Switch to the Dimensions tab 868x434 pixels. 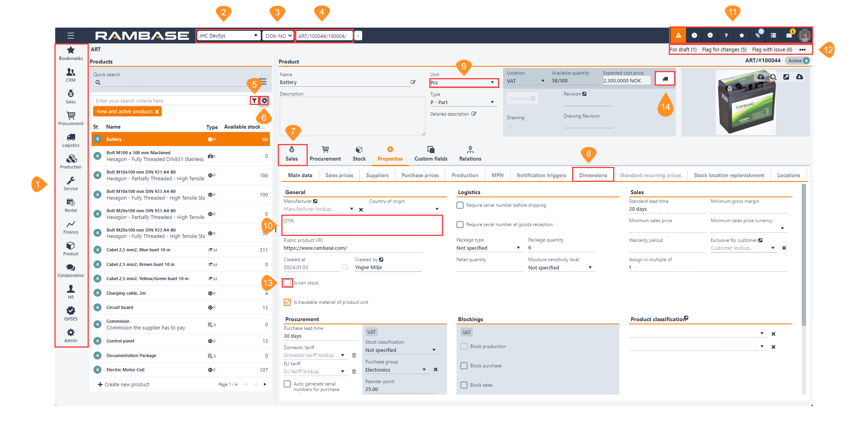coord(593,175)
